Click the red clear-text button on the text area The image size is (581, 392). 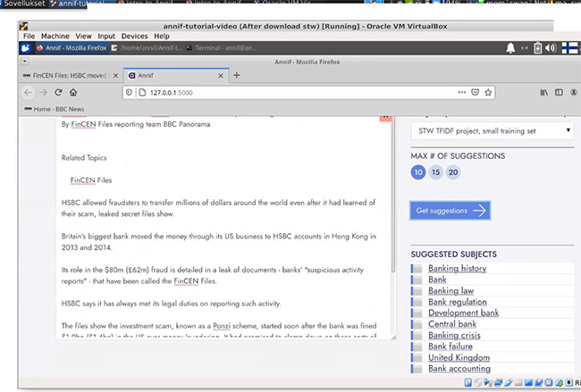[385, 118]
